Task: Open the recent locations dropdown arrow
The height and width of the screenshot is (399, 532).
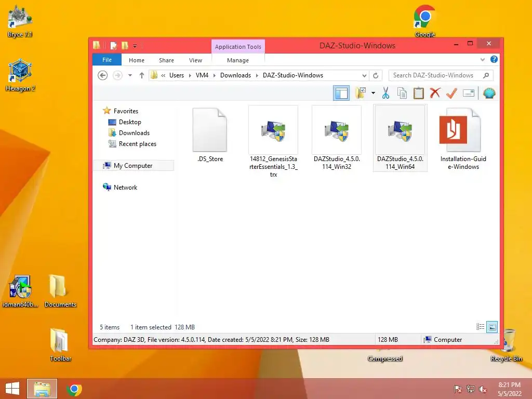Action: click(130, 75)
